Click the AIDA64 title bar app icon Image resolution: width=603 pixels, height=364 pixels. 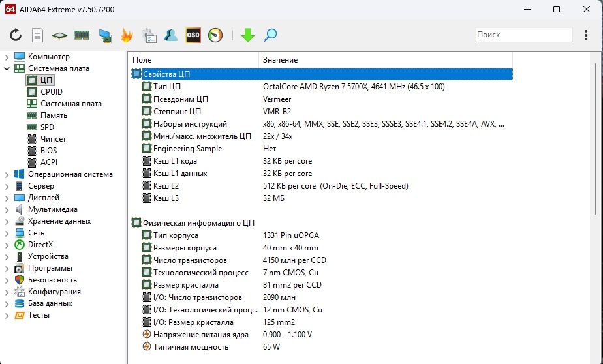tap(10, 9)
